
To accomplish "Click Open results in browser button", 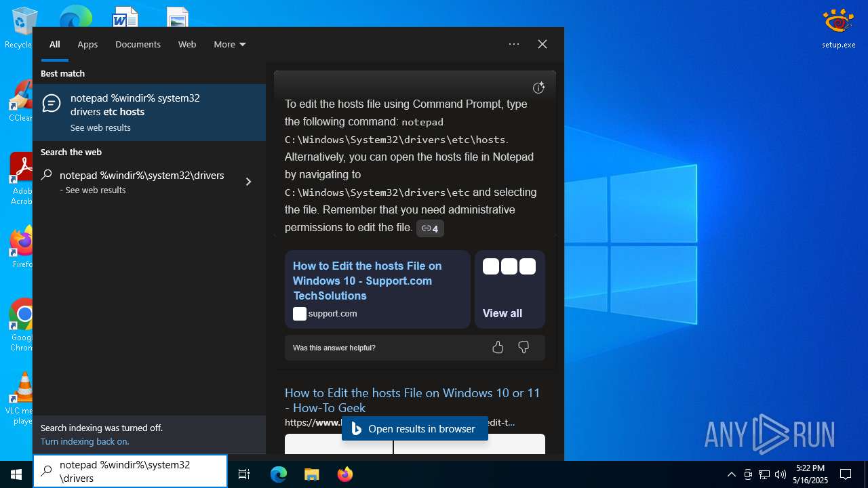I will point(415,428).
